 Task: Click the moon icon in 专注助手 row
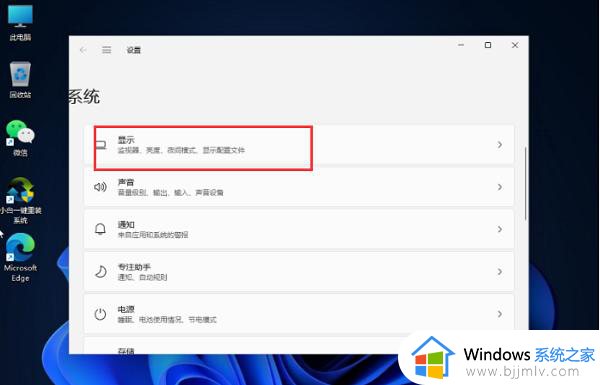(x=100, y=272)
